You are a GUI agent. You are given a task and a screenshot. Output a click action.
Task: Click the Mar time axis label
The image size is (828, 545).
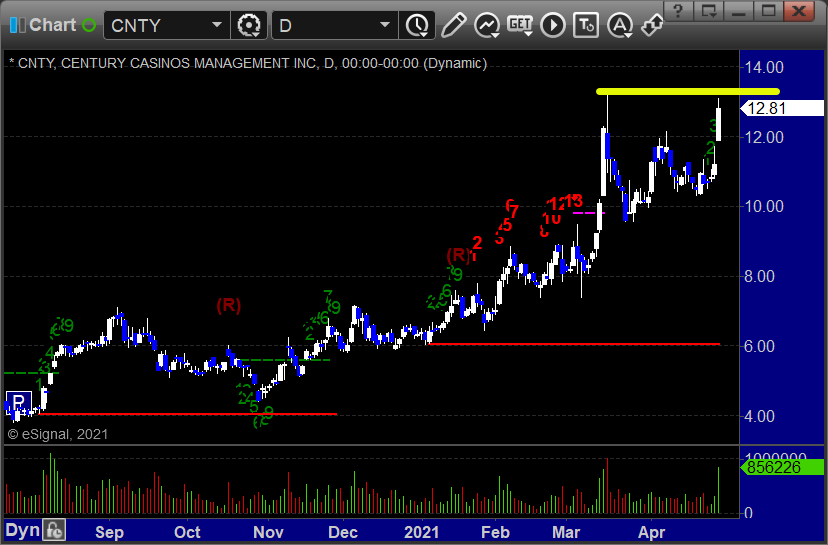click(566, 532)
